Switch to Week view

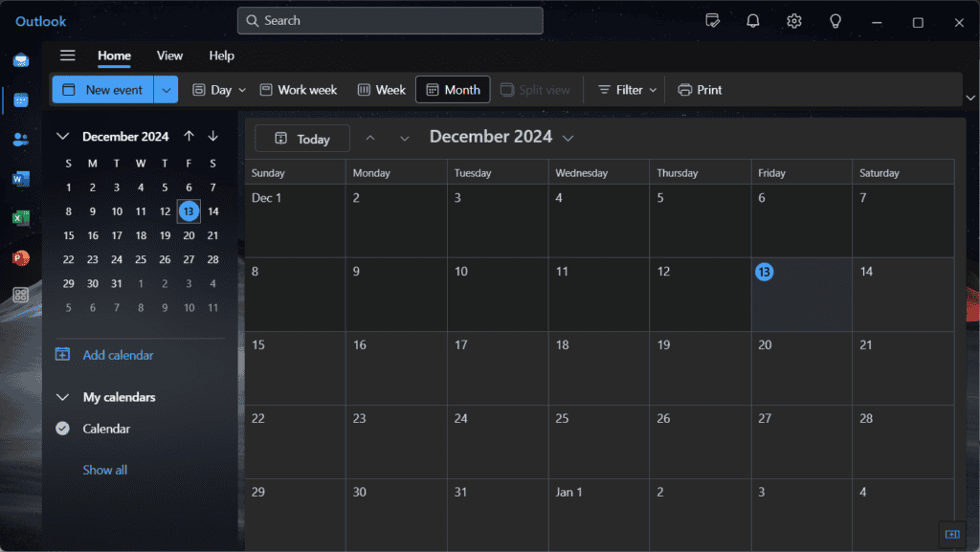pyautogui.click(x=381, y=90)
